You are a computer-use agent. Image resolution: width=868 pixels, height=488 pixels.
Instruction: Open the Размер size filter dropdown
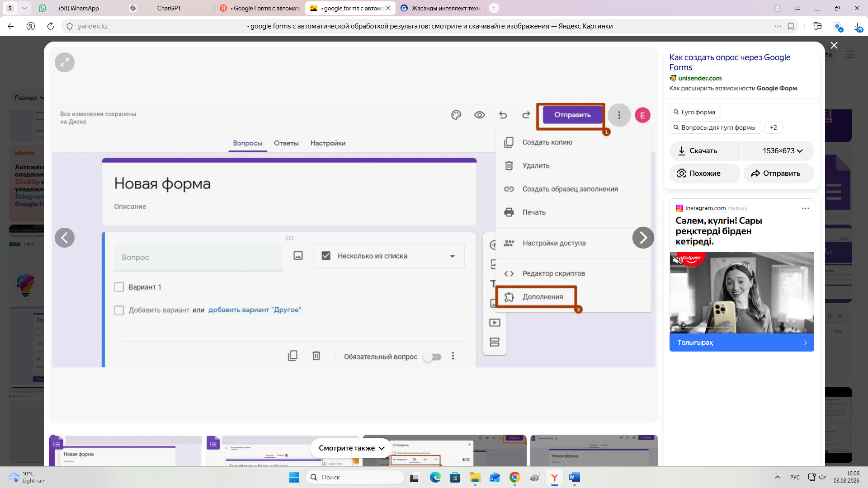click(29, 98)
